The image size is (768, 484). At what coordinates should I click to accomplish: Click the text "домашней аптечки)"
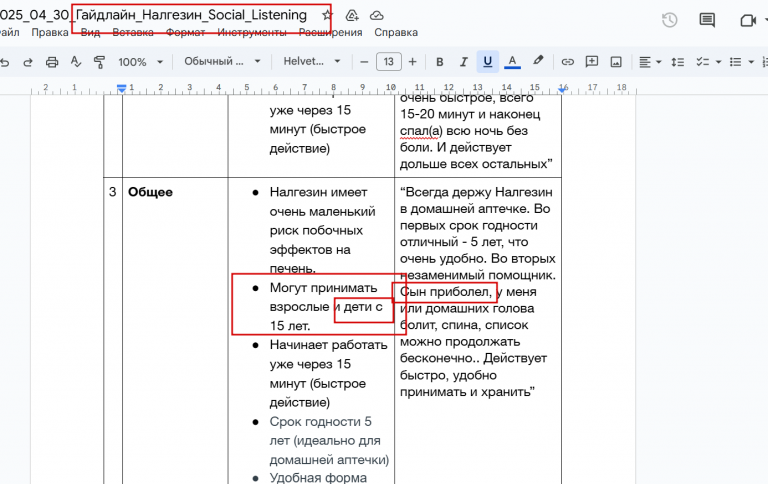329,460
